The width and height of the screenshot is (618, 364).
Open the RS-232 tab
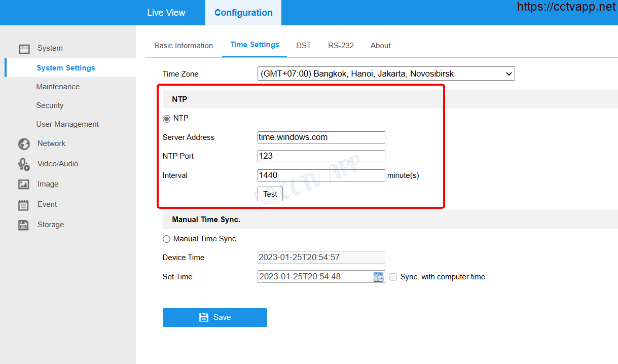tap(341, 46)
